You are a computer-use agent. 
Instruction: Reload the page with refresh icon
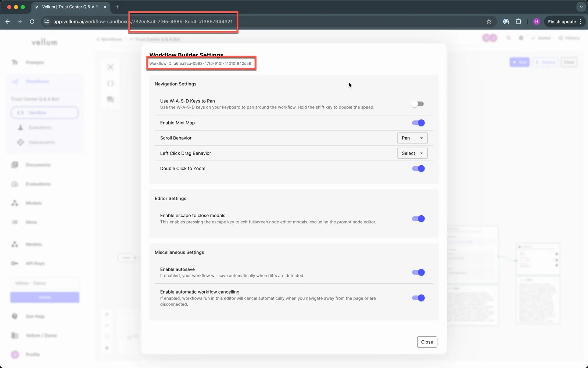point(32,22)
